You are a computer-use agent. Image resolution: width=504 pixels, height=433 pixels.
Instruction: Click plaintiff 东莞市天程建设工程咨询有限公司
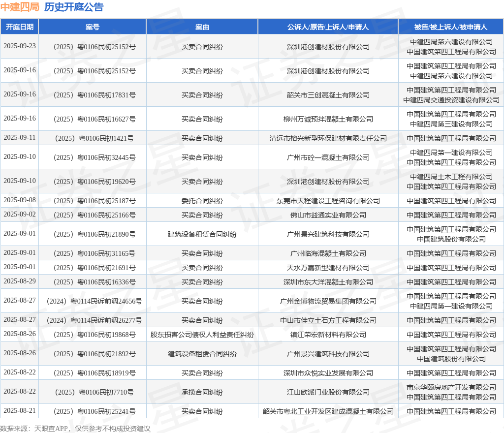328,201
